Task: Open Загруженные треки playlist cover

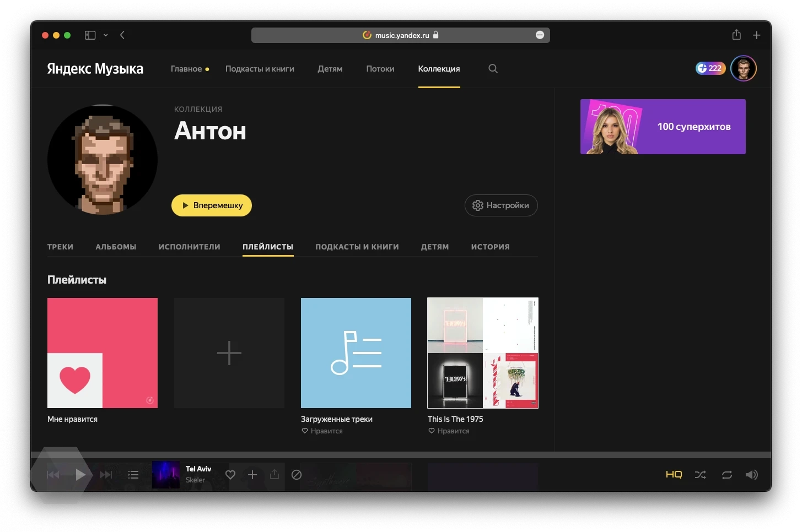Action: point(356,353)
